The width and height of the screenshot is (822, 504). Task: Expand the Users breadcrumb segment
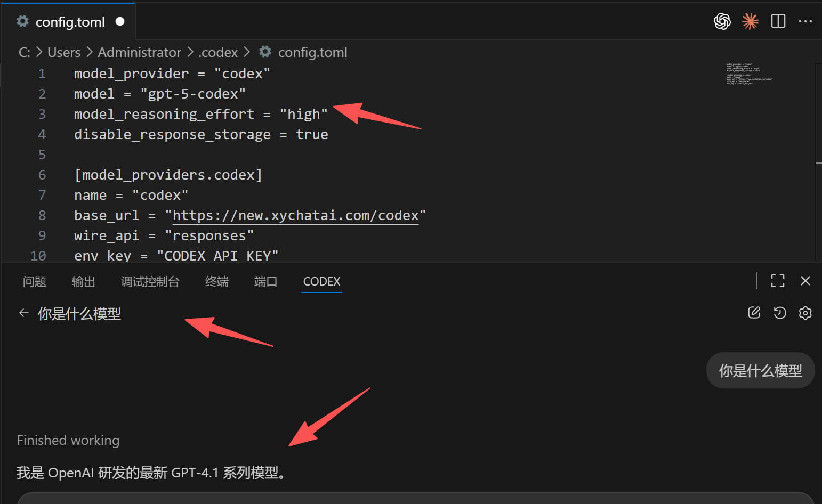64,52
